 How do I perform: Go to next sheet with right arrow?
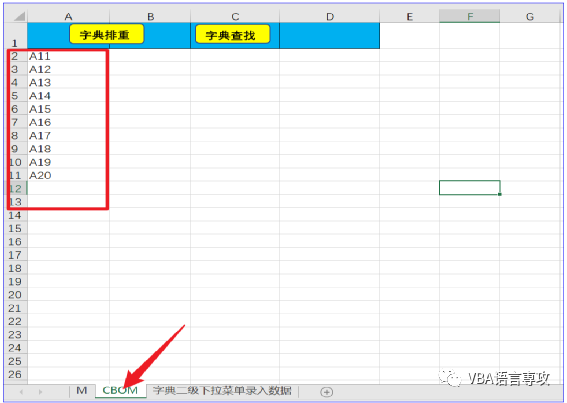point(40,392)
